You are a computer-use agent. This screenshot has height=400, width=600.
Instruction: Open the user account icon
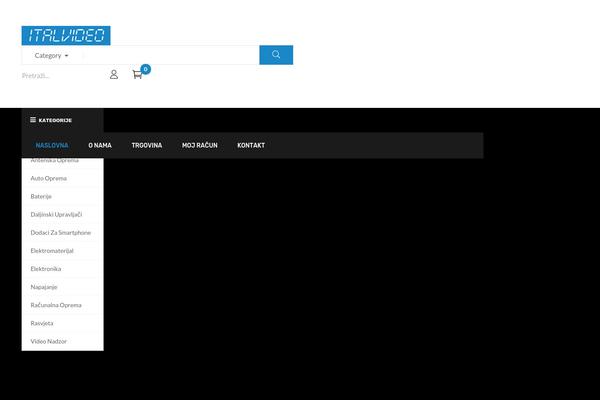coord(114,75)
